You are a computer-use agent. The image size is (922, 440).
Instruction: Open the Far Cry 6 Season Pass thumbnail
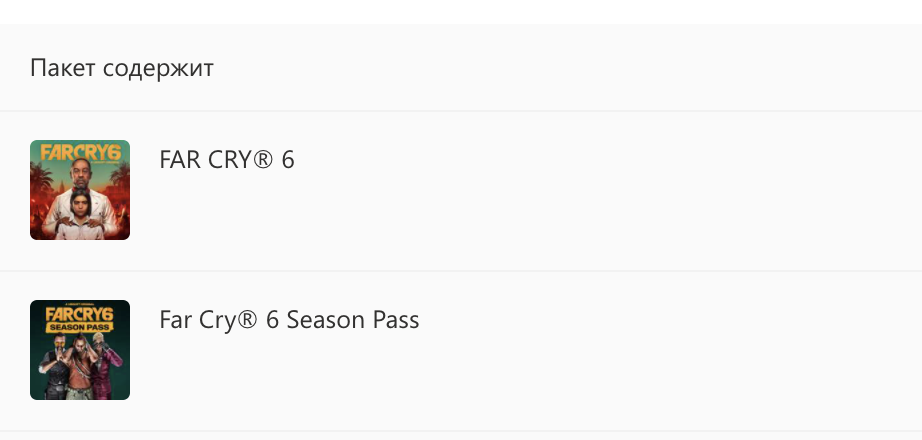point(80,350)
